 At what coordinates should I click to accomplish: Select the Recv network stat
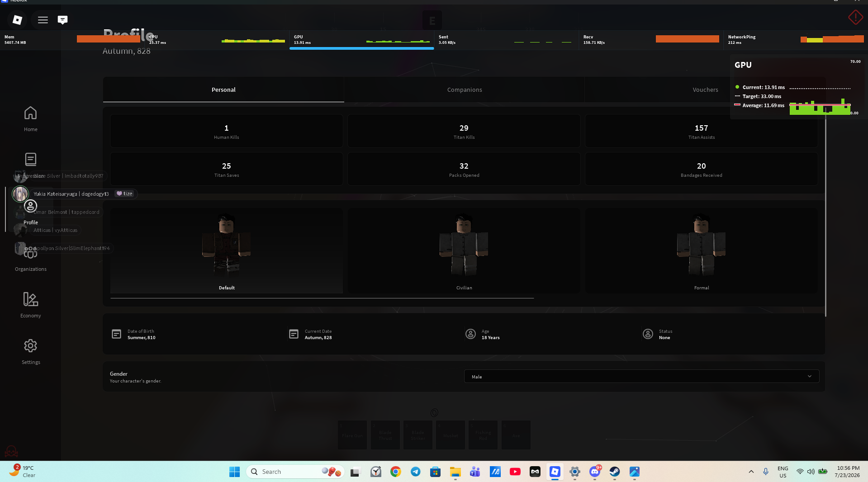tap(651, 40)
